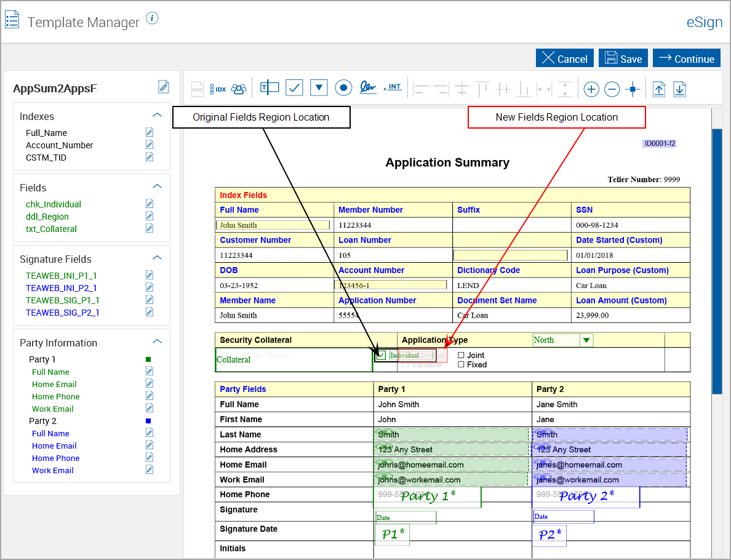Select the INT initials field tool
This screenshot has width=731, height=560.
coord(393,87)
